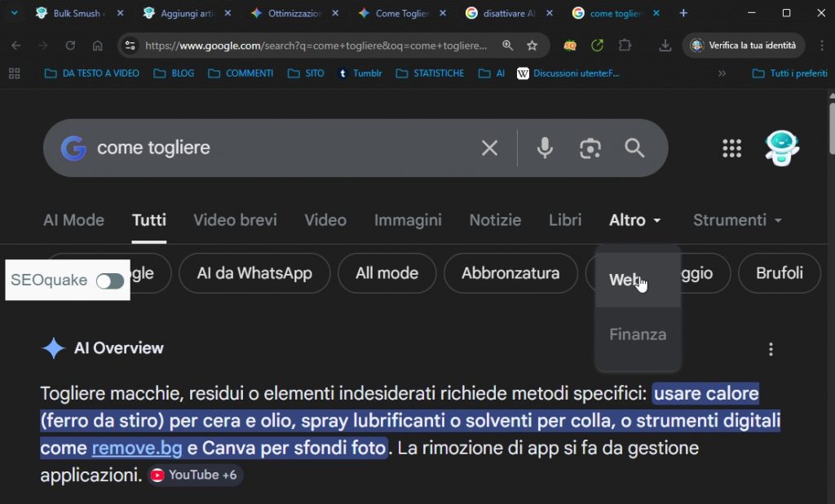Open the extensions puzzle icon

[x=625, y=46]
